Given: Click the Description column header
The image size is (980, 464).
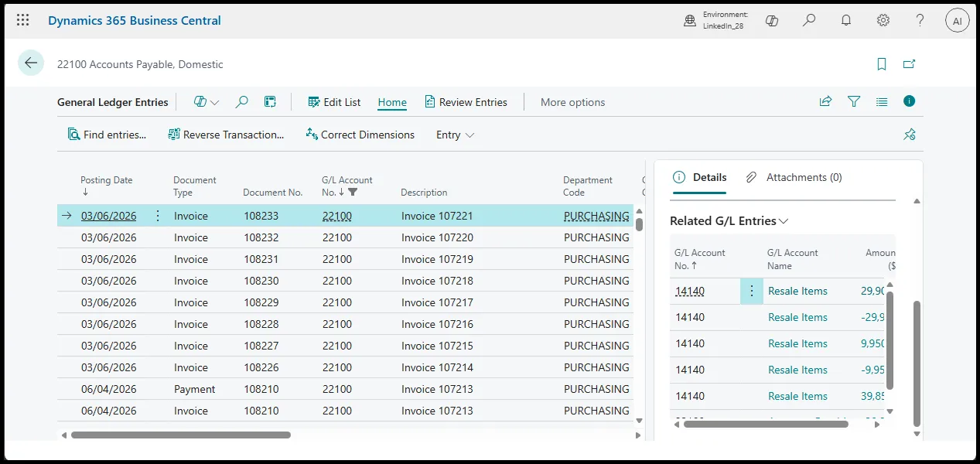Looking at the screenshot, I should 424,193.
